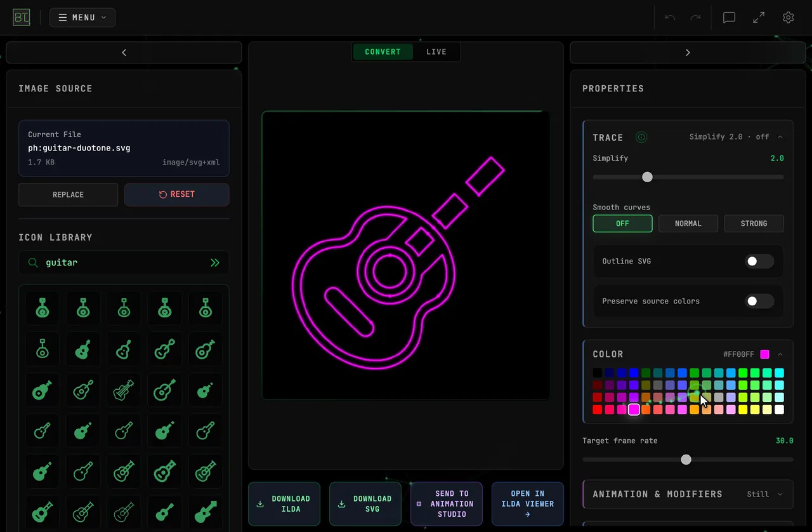
Task: Set Smooth curves to NORMAL
Action: point(688,223)
